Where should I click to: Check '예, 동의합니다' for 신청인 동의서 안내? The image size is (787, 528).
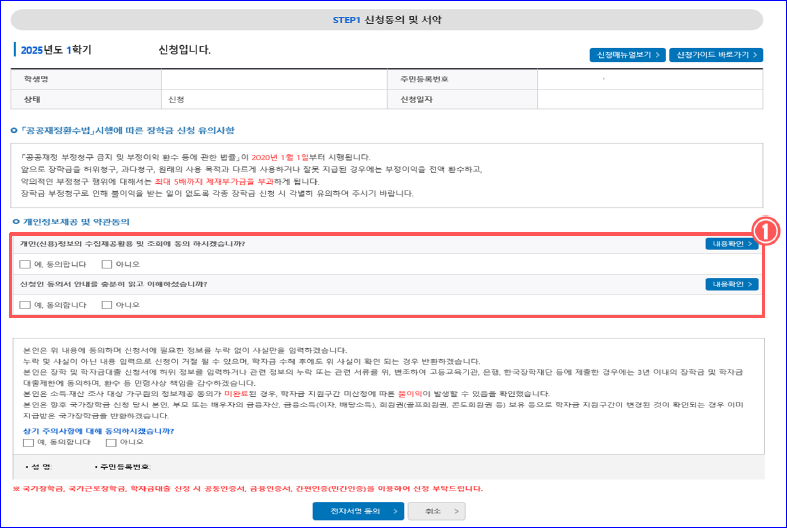click(25, 305)
